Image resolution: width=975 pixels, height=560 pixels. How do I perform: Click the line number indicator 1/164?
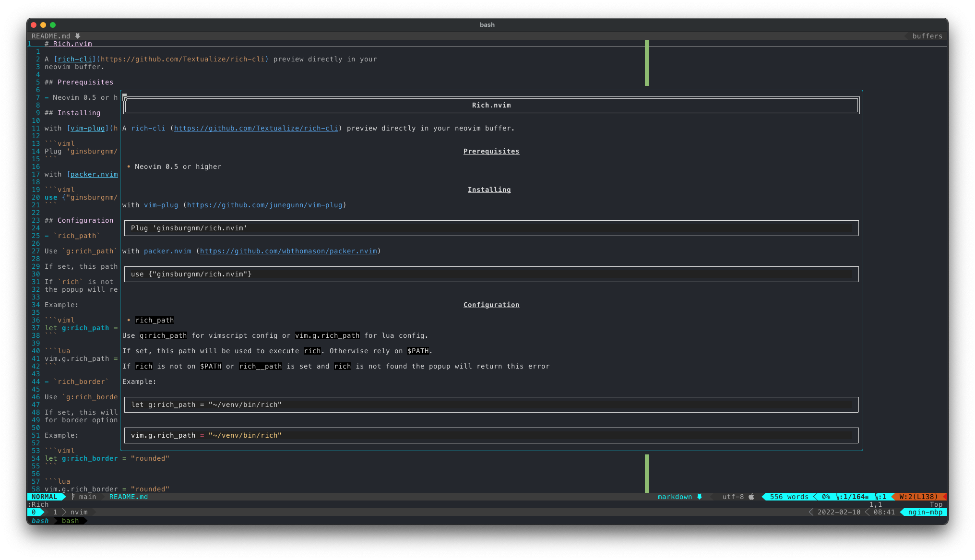(x=852, y=497)
